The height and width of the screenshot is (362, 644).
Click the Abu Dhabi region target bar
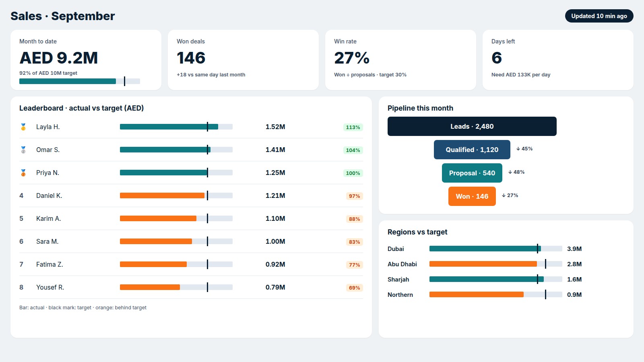click(x=496, y=264)
